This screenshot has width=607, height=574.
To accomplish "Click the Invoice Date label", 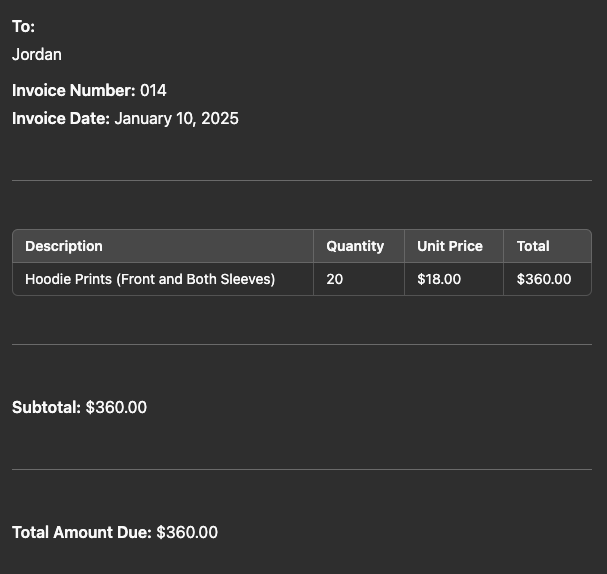I will coord(61,118).
